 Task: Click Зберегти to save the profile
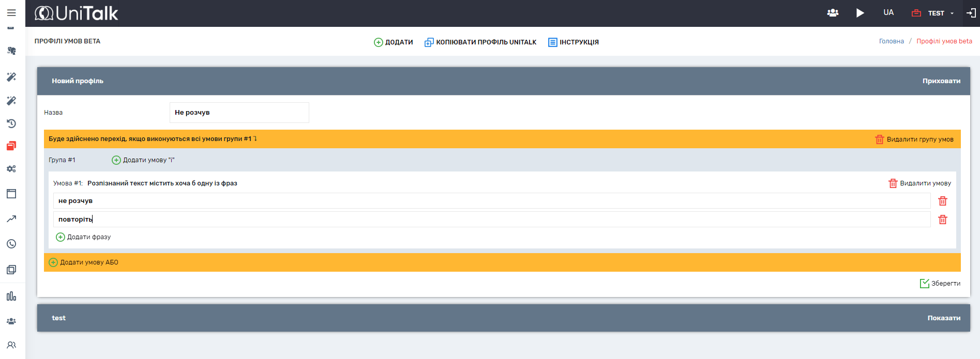940,284
